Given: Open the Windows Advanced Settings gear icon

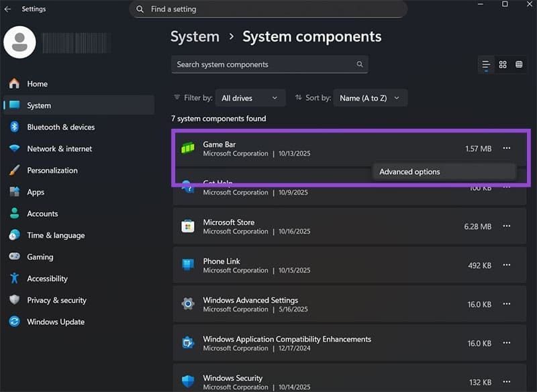Looking at the screenshot, I should (x=187, y=304).
